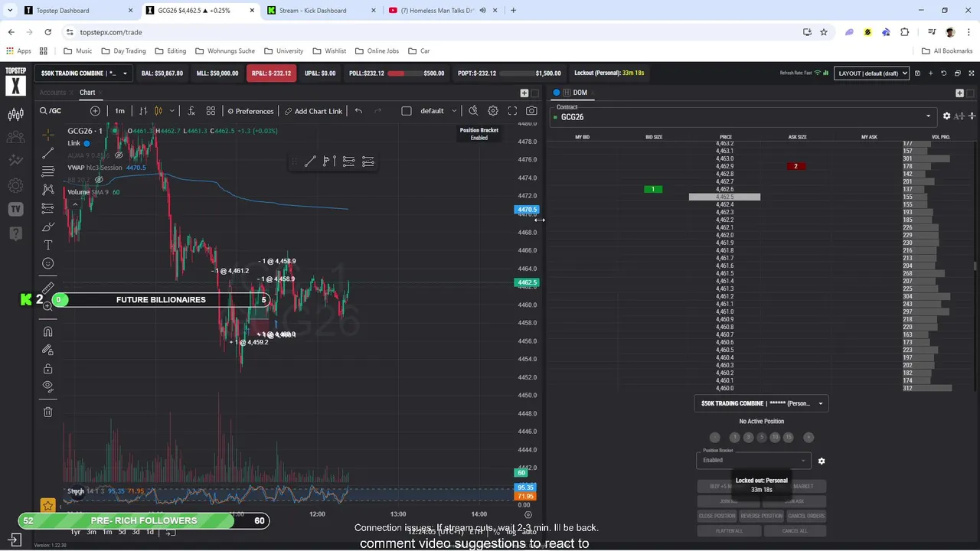Viewport: 980px width, 551px height.
Task: Open the 1m timeframe selector
Action: (x=119, y=111)
